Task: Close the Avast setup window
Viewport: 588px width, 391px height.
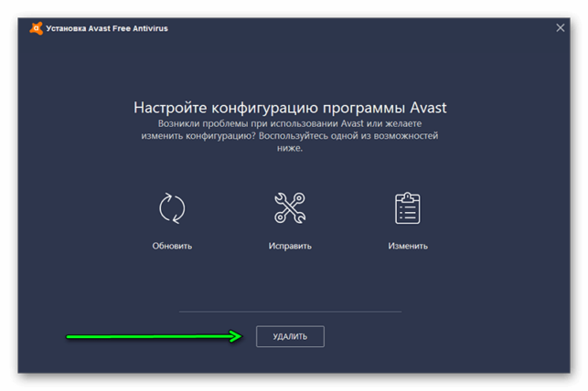Action: pos(561,27)
